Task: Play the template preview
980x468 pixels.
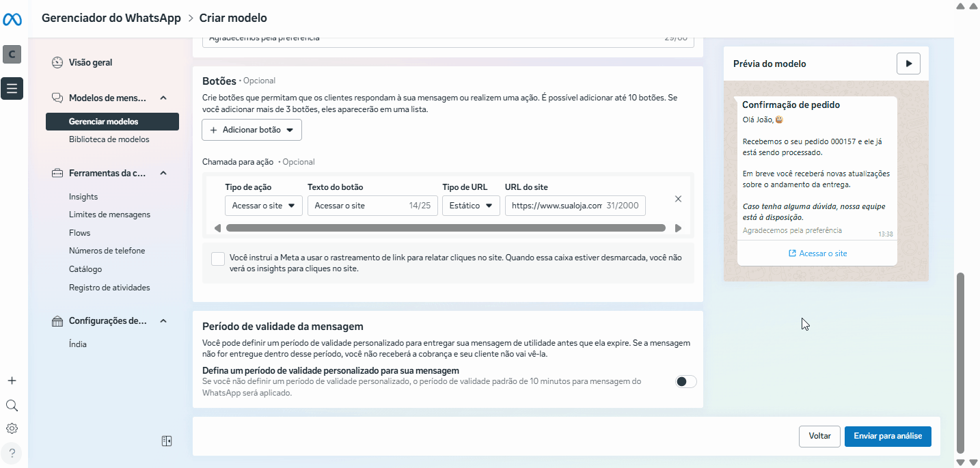Action: tap(908, 64)
